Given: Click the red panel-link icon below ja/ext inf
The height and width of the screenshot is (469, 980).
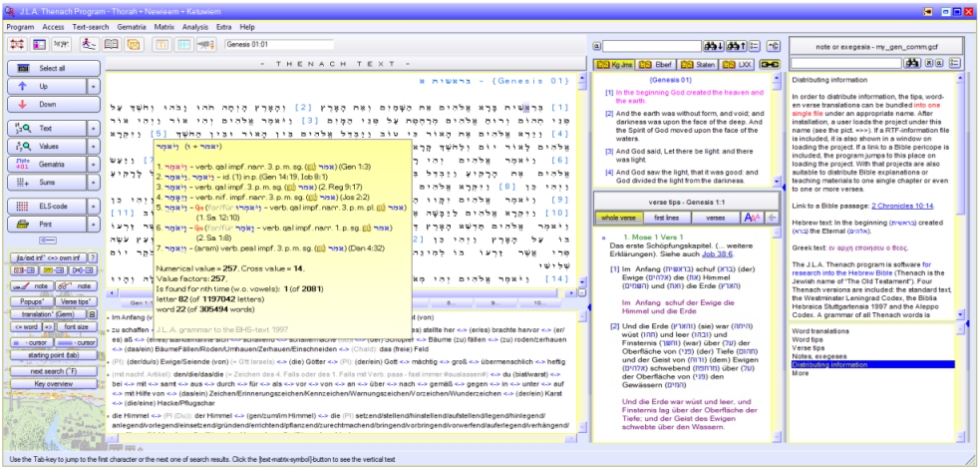Looking at the screenshot, I should 26,270.
